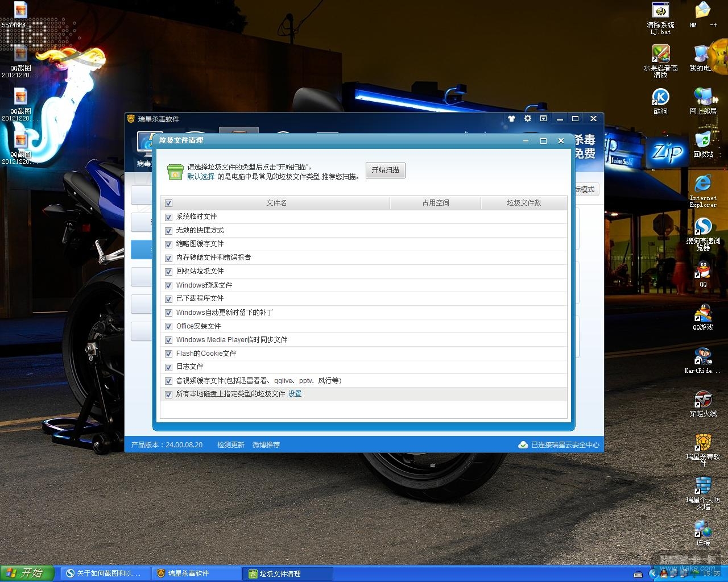Toggle the select-all checkbox in table header

point(168,203)
